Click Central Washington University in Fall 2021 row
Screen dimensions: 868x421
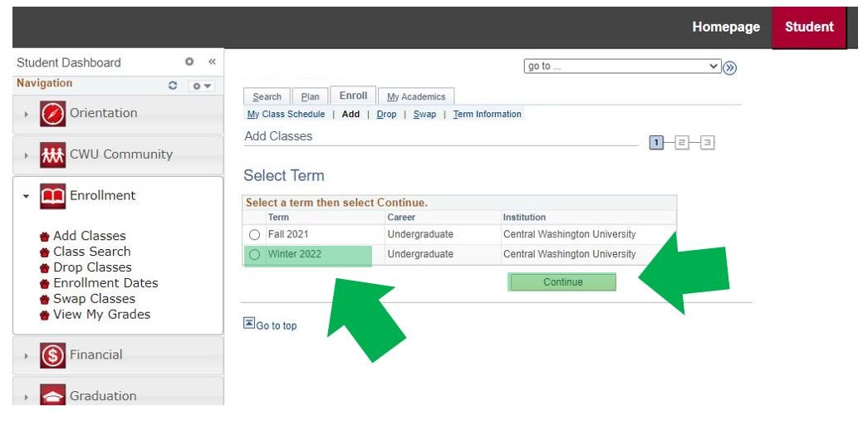pyautogui.click(x=570, y=234)
